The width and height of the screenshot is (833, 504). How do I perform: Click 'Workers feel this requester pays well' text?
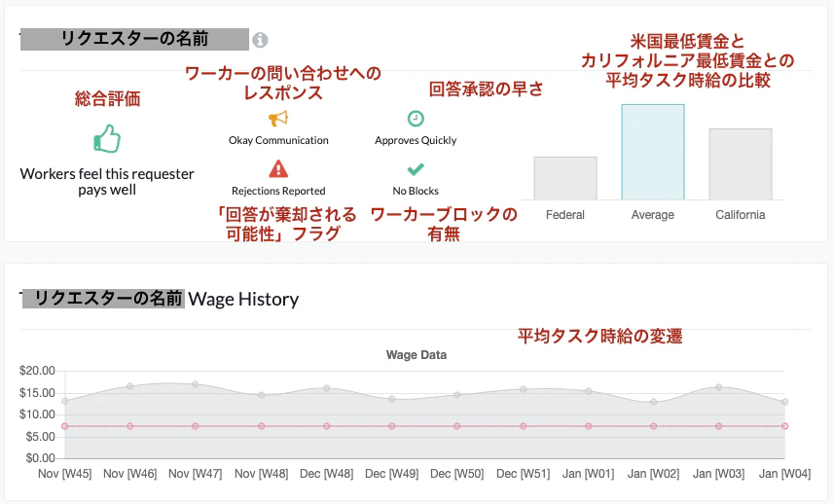[x=107, y=182]
